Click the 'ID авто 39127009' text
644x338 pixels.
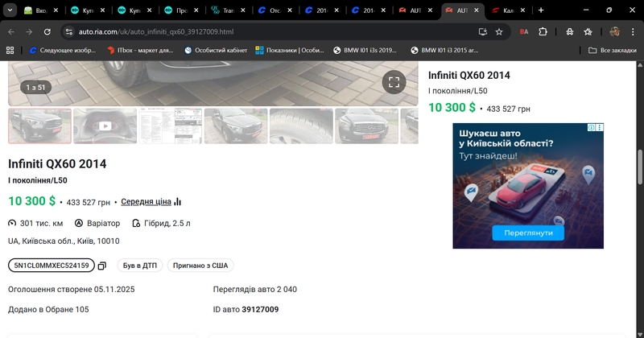[246, 310]
